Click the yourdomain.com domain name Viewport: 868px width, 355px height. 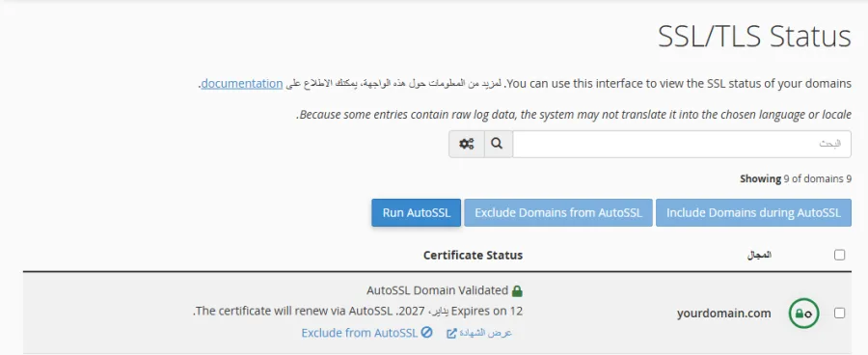pyautogui.click(x=723, y=314)
